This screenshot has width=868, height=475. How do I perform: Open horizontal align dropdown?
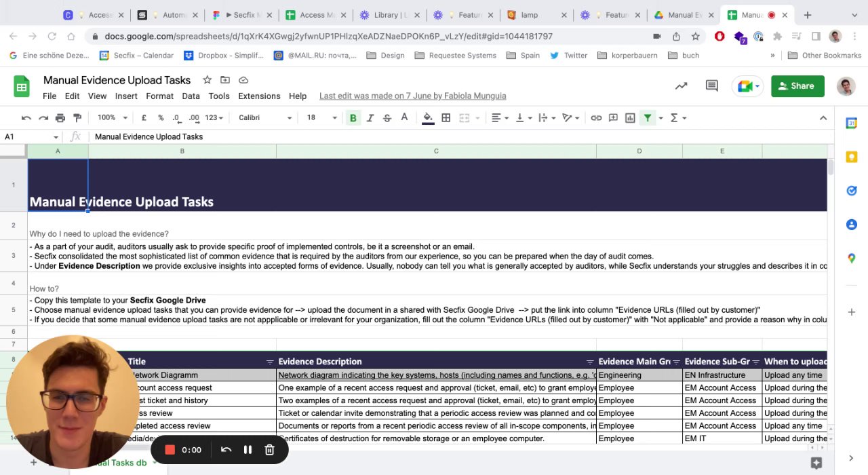(500, 118)
